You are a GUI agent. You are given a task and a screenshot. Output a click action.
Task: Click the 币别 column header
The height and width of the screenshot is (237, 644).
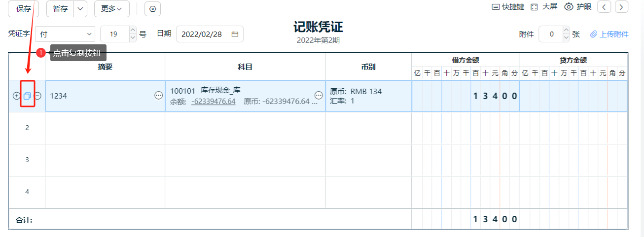(x=368, y=67)
